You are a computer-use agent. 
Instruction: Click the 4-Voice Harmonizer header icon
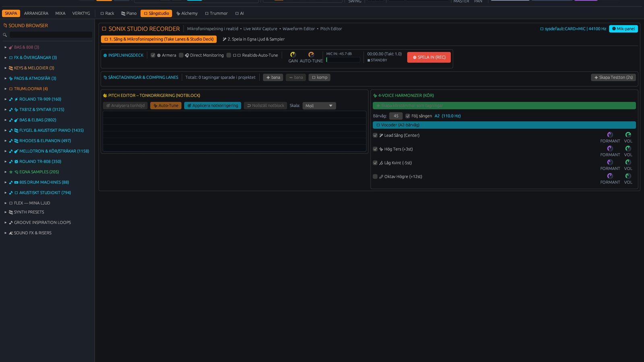375,95
